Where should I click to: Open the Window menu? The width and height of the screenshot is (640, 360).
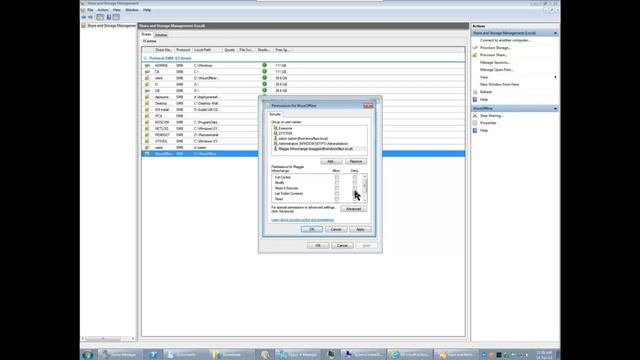(132, 10)
